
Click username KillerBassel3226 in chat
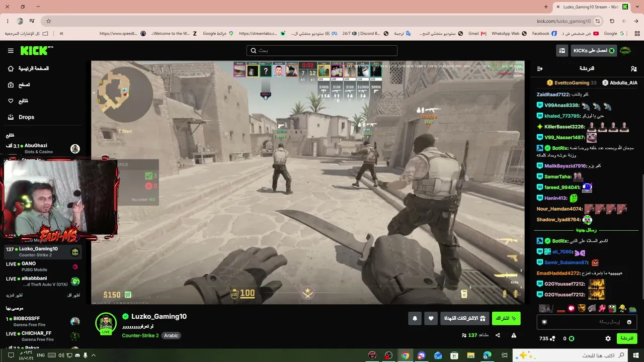(x=565, y=127)
